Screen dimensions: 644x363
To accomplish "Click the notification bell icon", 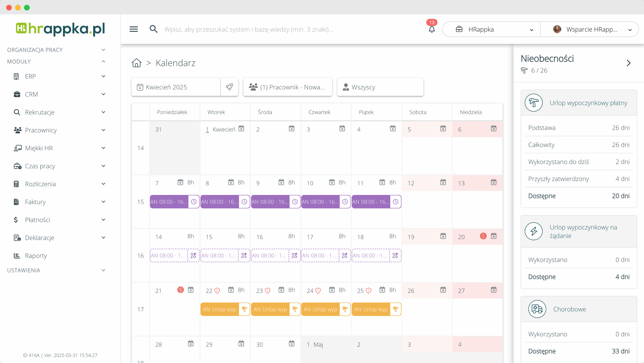I will click(x=432, y=29).
